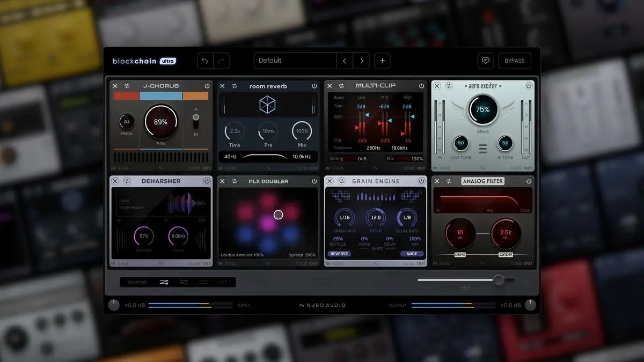Click the redo arrow in top bar
Image resolution: width=644 pixels, height=362 pixels.
(x=221, y=61)
